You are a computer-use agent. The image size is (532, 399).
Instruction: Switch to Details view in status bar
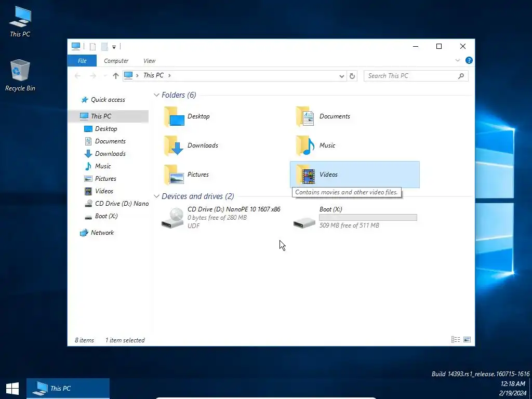[456, 339]
